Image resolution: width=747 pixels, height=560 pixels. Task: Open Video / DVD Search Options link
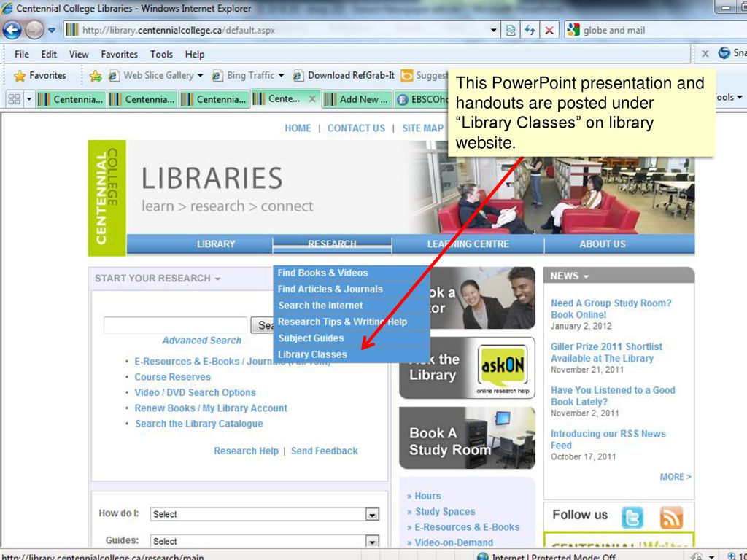pos(195,392)
